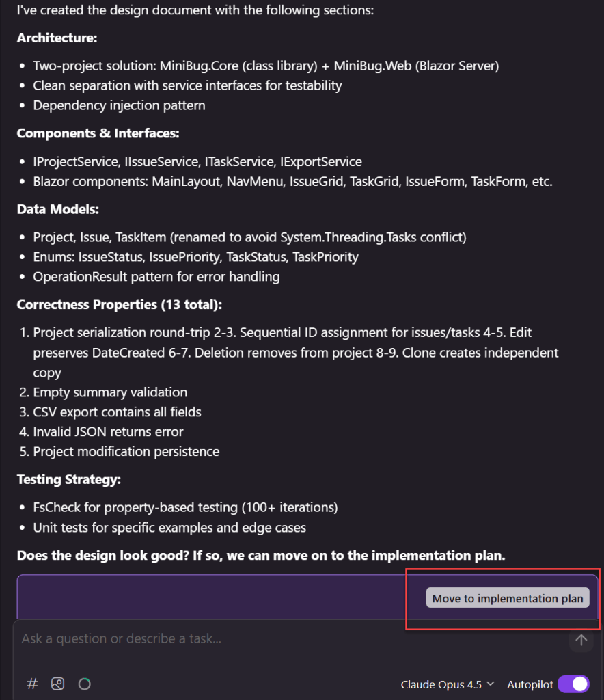
Task: Send the message with the arrow icon
Action: click(x=581, y=640)
